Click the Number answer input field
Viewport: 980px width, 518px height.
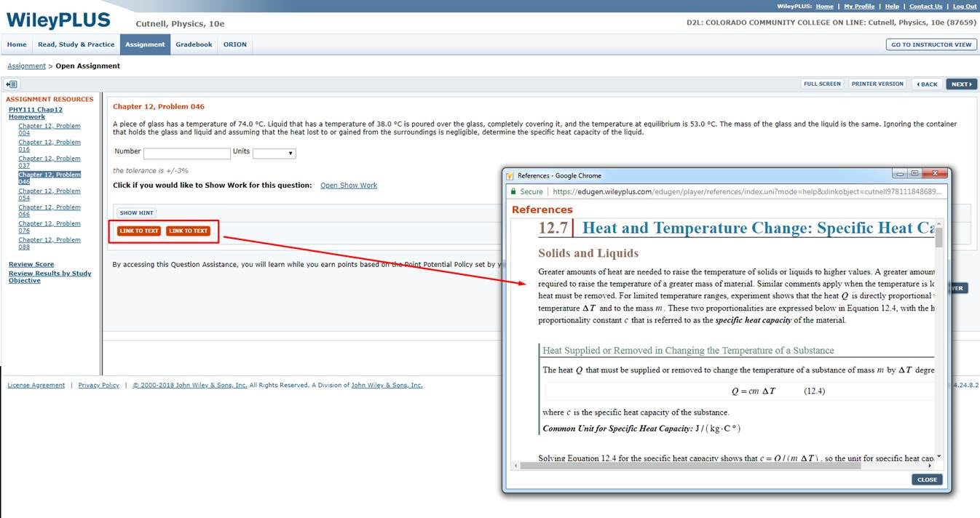pyautogui.click(x=187, y=154)
